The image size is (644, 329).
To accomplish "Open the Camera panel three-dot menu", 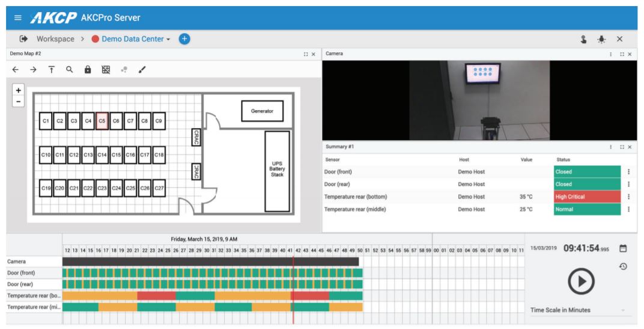I will (611, 54).
